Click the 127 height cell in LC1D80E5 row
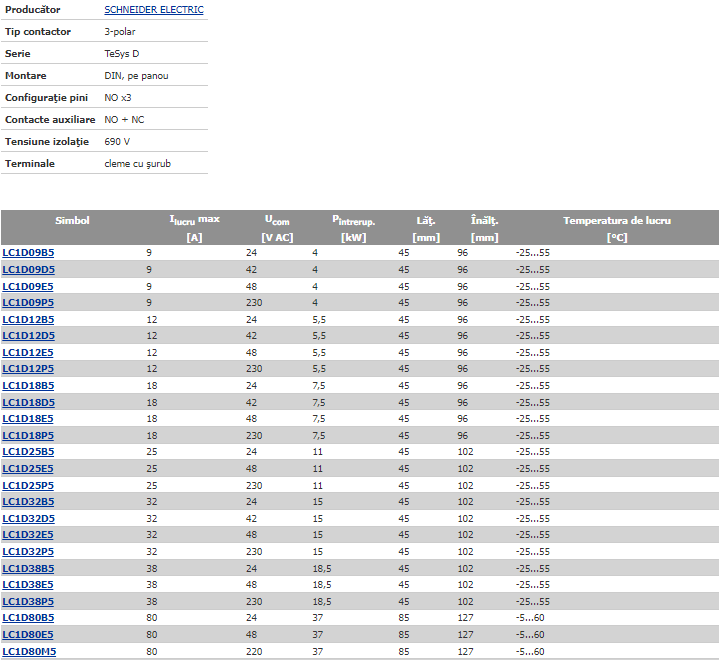 pos(465,635)
